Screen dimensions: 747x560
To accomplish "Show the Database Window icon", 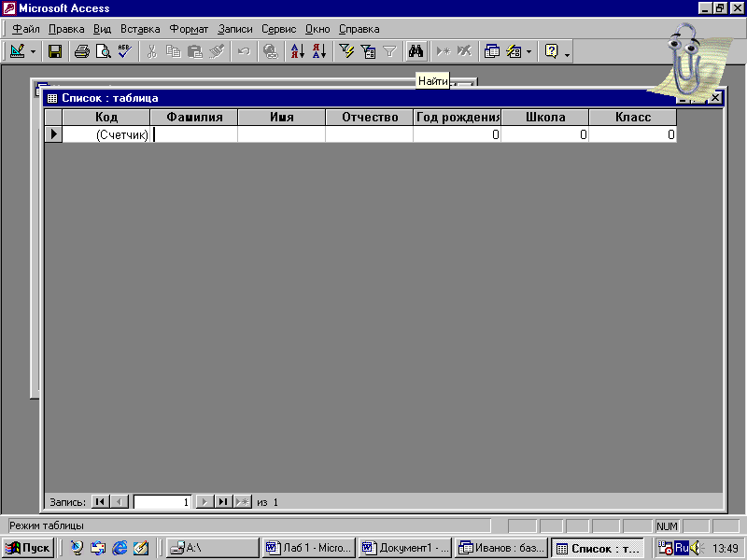I will tap(492, 51).
